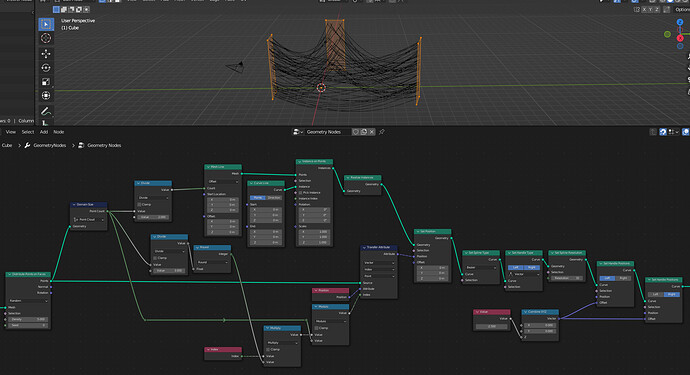690x375 pixels.
Task: Click X field of Combine XYZ node
Action: point(540,325)
